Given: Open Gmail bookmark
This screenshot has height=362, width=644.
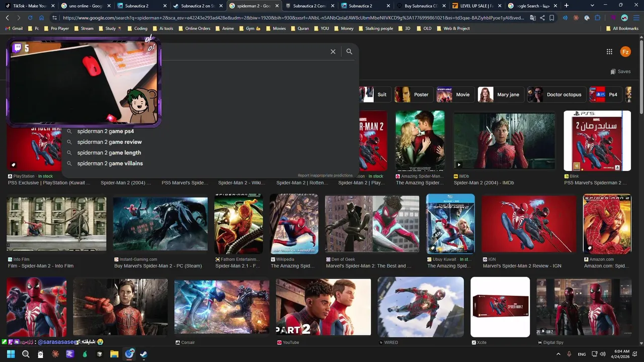Looking at the screenshot, I should [x=14, y=29].
